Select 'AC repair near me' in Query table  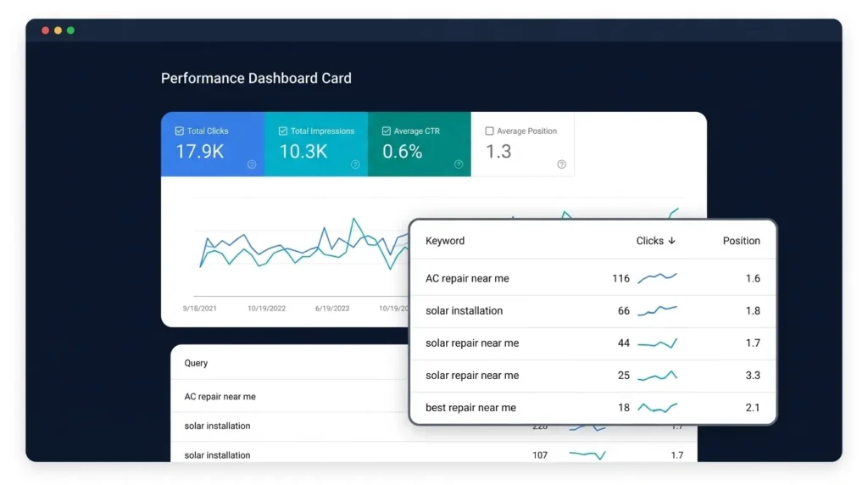pos(220,397)
